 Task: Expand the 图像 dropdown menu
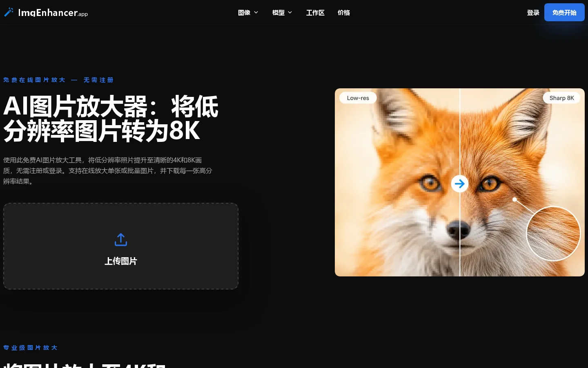248,13
